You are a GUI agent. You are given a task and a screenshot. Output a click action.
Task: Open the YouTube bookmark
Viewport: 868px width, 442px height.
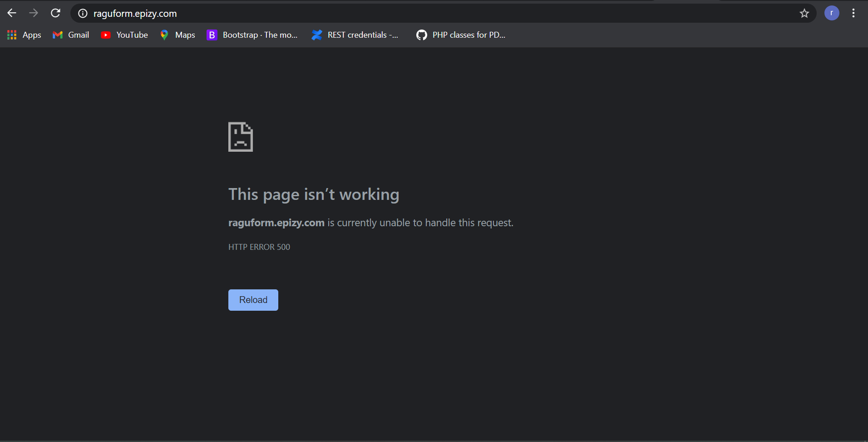click(x=124, y=35)
